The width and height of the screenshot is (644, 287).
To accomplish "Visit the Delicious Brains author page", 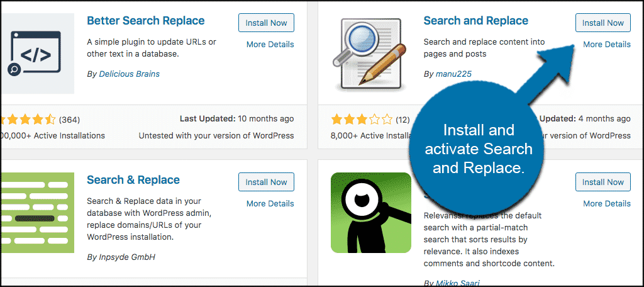I will click(x=130, y=74).
